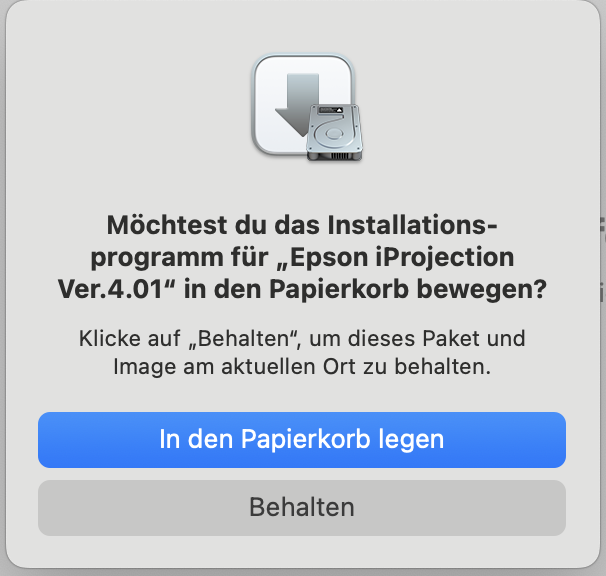Viewport: 606px width, 576px height.
Task: Click the words "Papierkorb bewegen?" in the heading
Action: 408,290
